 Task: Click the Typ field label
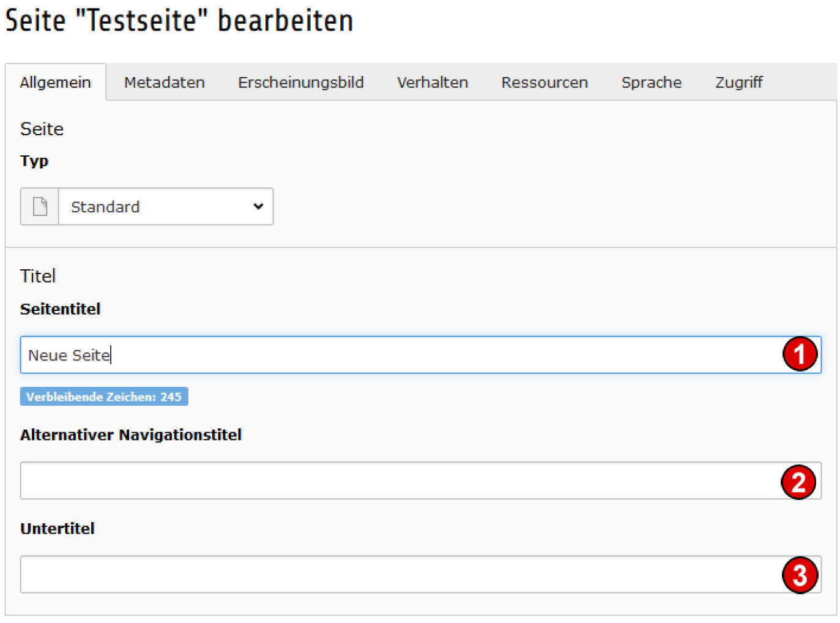(34, 162)
